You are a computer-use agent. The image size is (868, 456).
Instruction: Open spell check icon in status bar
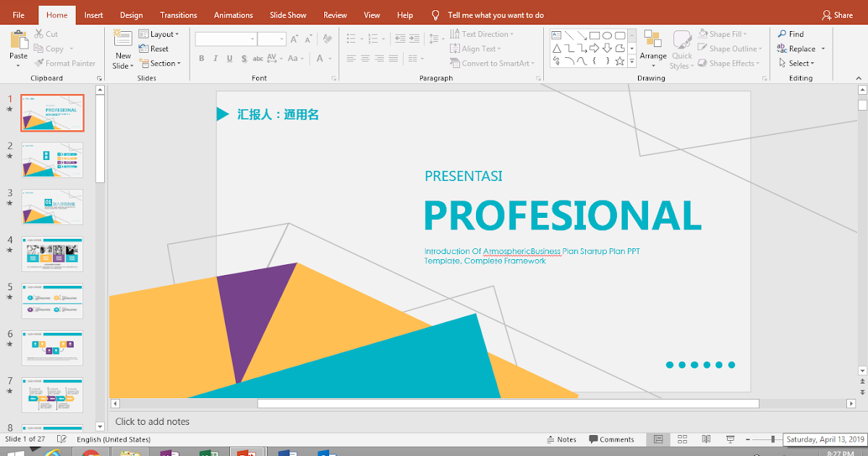(x=62, y=439)
